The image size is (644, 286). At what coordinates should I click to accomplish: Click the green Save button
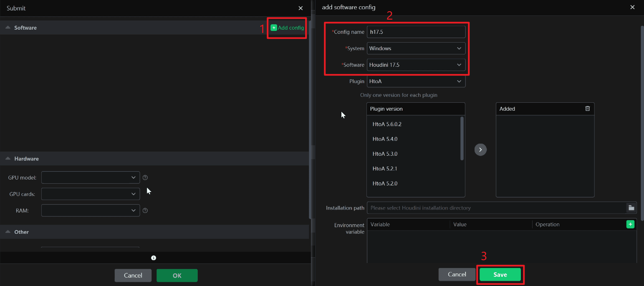click(x=500, y=274)
